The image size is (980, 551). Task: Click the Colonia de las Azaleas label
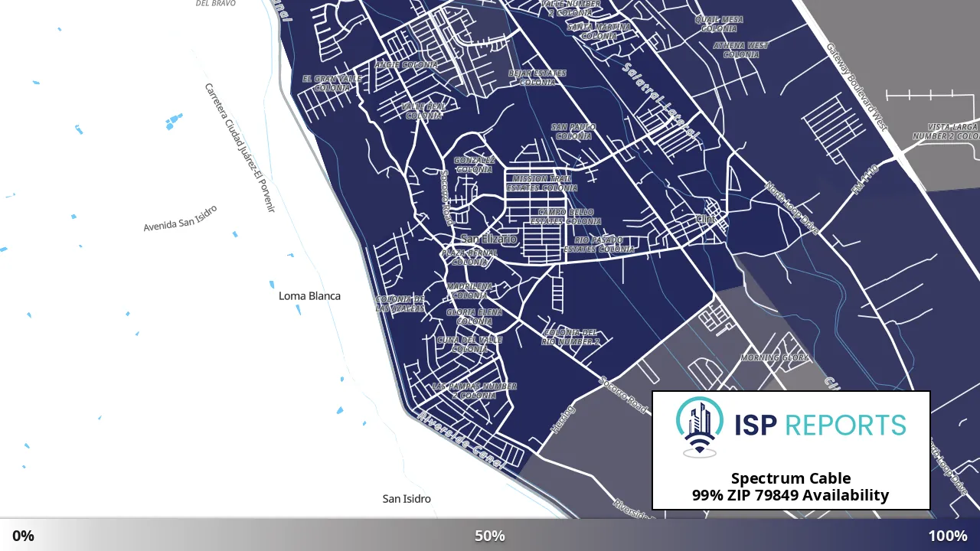pyautogui.click(x=400, y=304)
